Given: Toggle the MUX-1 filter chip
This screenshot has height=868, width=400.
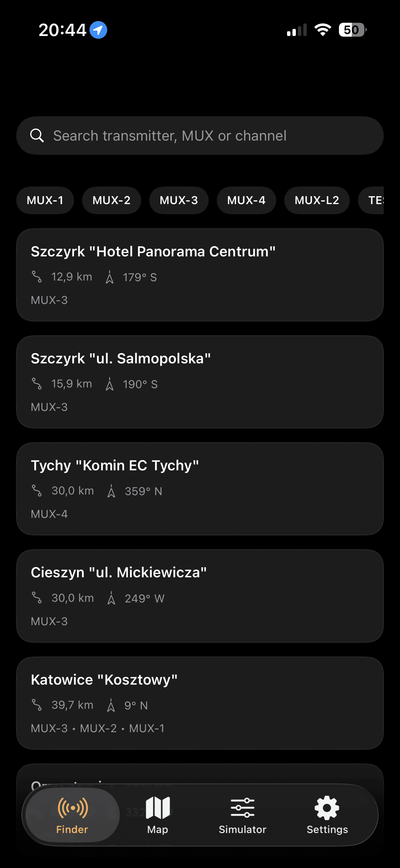Looking at the screenshot, I should pyautogui.click(x=45, y=200).
